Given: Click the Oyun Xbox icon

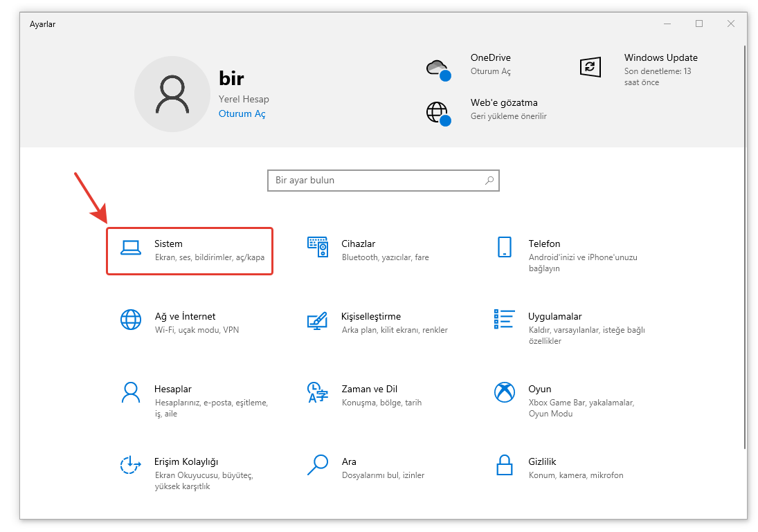Looking at the screenshot, I should coord(504,392).
